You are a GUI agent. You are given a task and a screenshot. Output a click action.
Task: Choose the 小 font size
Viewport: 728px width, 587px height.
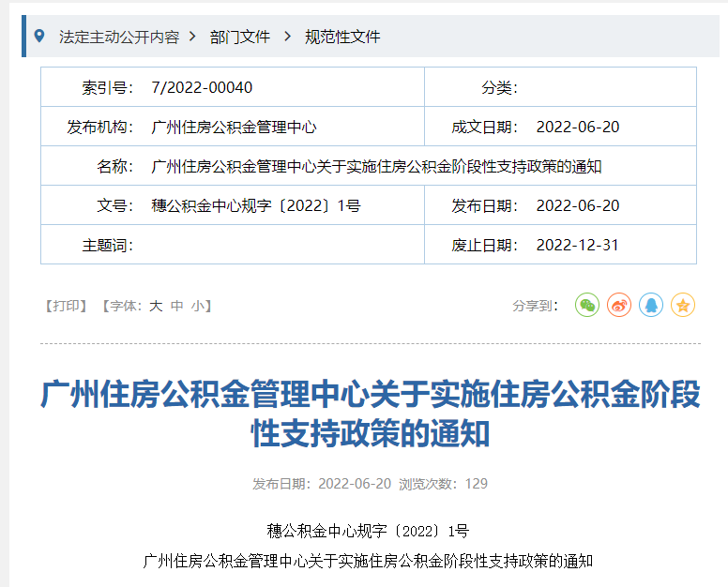click(197, 306)
